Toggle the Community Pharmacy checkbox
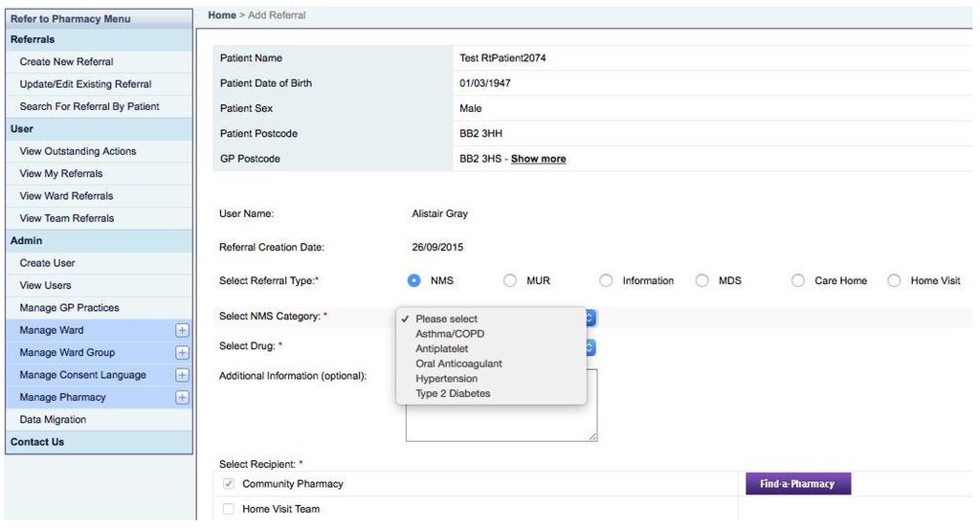980x529 pixels. 228,484
